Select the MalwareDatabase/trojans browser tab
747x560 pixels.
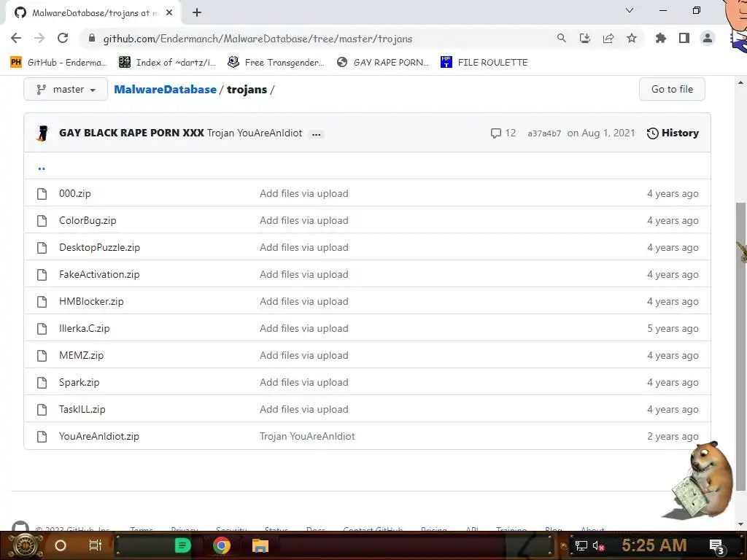[x=93, y=13]
